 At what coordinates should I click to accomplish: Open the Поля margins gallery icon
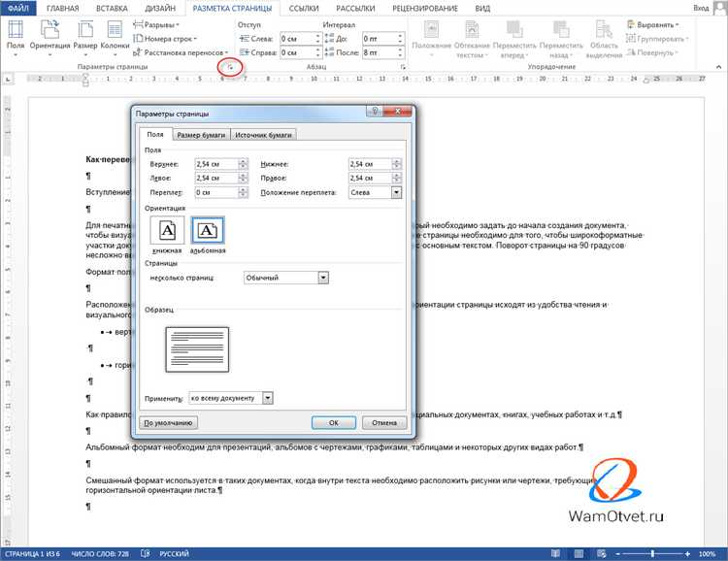(x=16, y=30)
